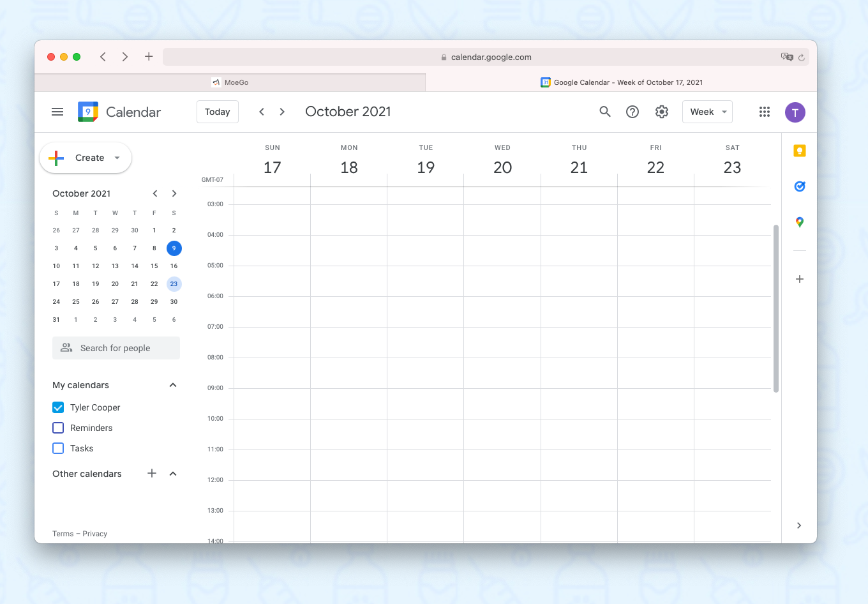Screen dimensions: 868x604
Task: Open Google Maps side panel
Action: 800,222
